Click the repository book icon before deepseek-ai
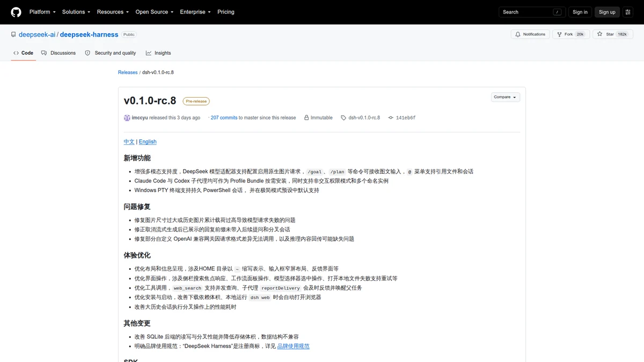The width and height of the screenshot is (644, 362). coord(13,34)
